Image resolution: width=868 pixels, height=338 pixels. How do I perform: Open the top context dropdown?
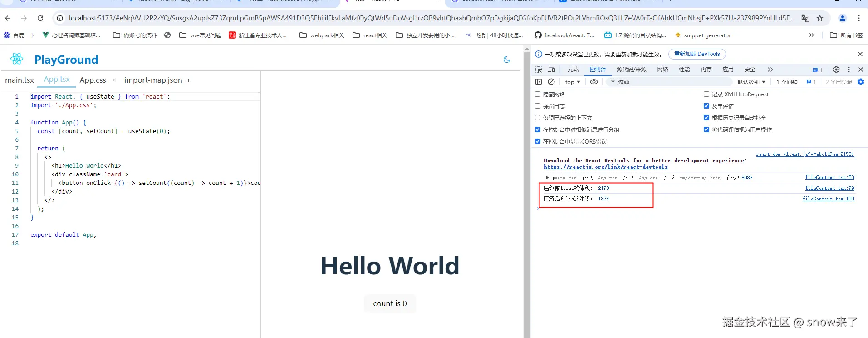(x=573, y=82)
